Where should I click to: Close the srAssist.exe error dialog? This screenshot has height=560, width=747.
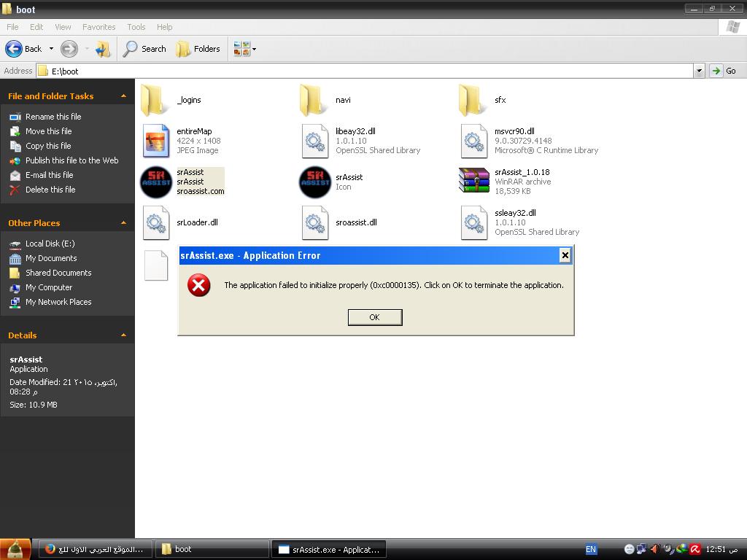(x=565, y=255)
